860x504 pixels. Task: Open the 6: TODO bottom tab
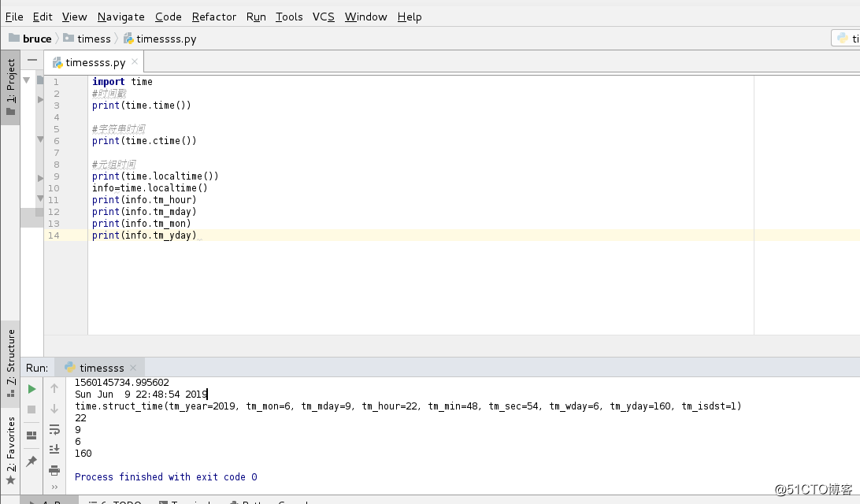click(x=117, y=502)
